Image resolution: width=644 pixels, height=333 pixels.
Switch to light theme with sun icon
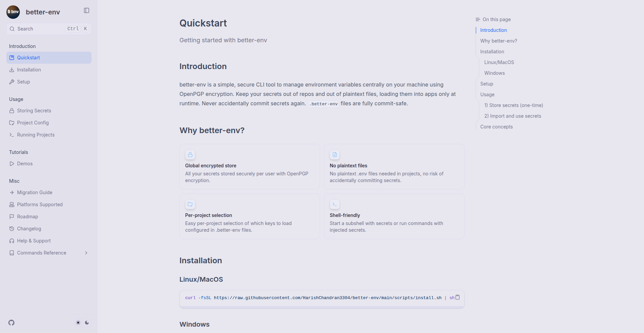(78, 323)
